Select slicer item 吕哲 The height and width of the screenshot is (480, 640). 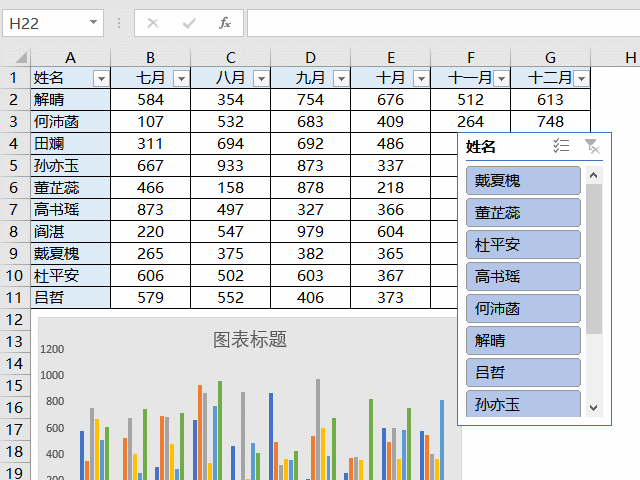(x=523, y=372)
